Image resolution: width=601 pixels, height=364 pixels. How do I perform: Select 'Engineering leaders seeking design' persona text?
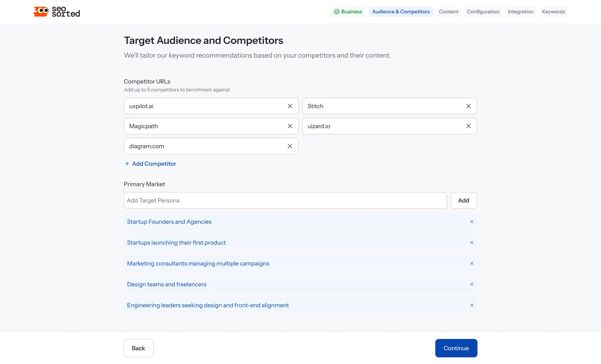pos(208,305)
